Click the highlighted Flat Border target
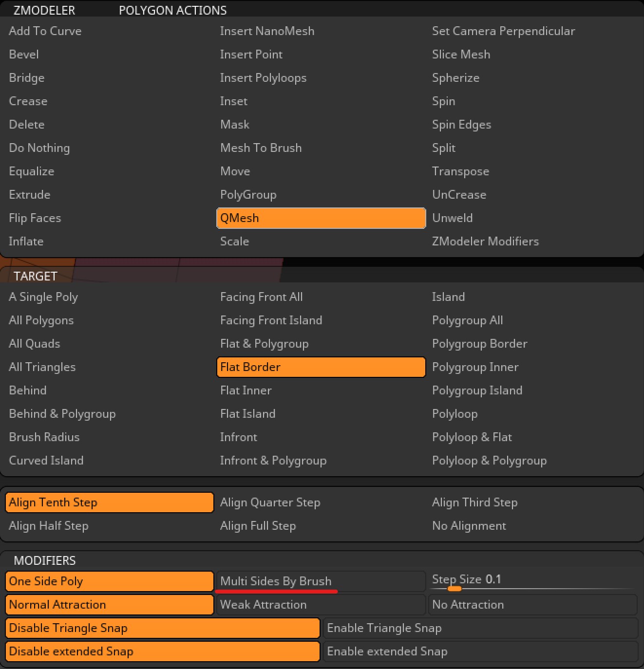Image resolution: width=644 pixels, height=669 pixels. click(321, 367)
